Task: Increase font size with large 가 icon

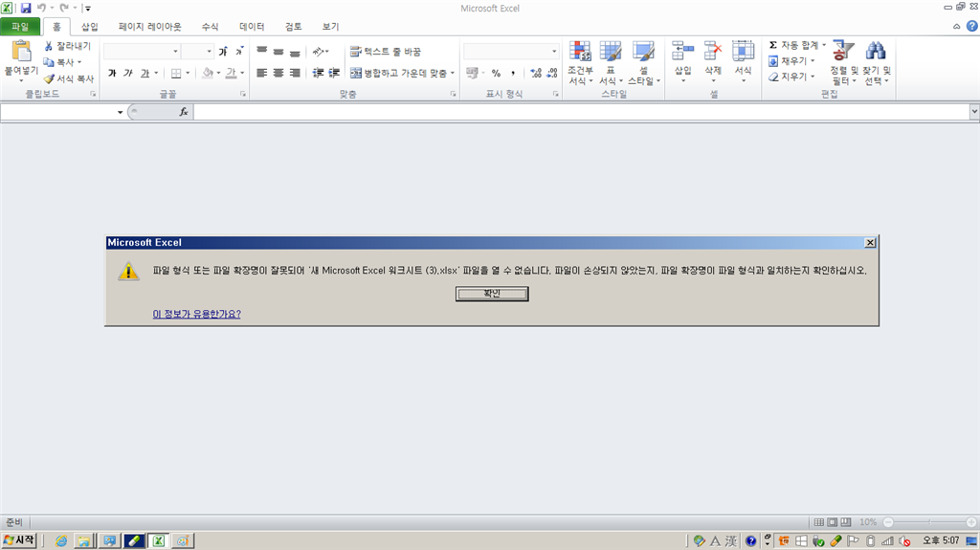Action: point(223,52)
